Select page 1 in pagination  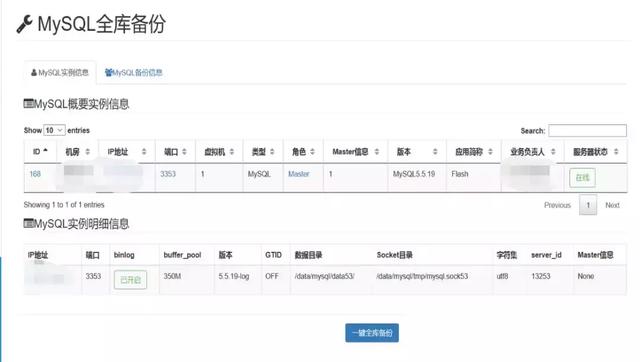588,205
